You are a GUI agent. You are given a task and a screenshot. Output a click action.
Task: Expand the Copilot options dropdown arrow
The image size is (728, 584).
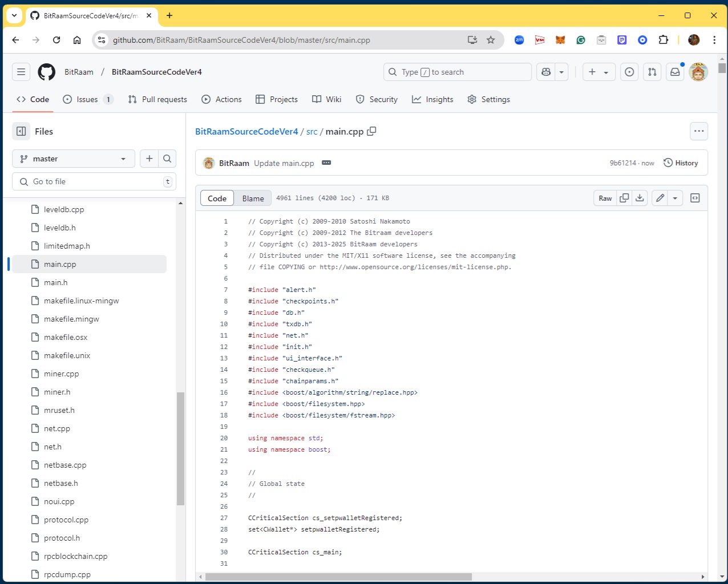click(561, 72)
